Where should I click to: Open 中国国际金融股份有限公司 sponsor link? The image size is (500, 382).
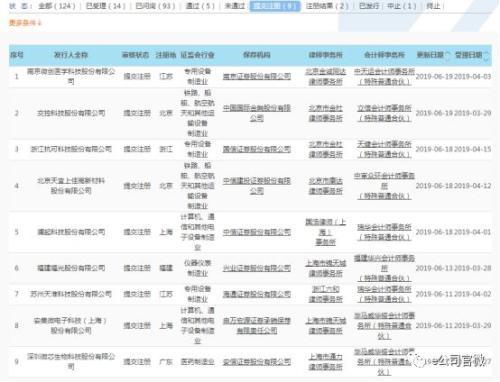tap(257, 113)
